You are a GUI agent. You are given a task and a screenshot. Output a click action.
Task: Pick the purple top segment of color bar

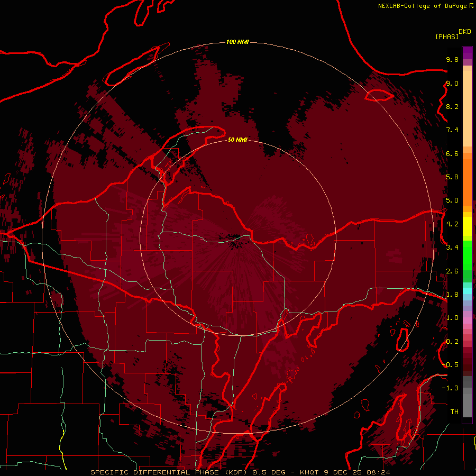pyautogui.click(x=467, y=53)
